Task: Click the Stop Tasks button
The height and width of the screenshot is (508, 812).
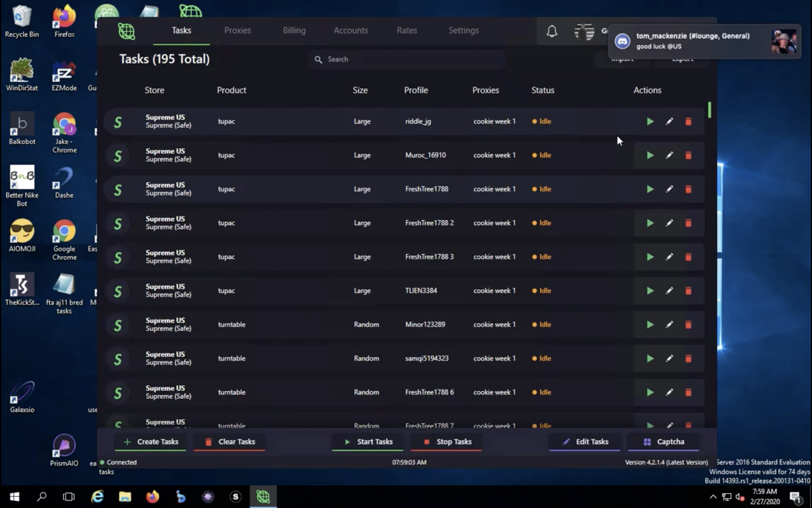Action: [447, 442]
